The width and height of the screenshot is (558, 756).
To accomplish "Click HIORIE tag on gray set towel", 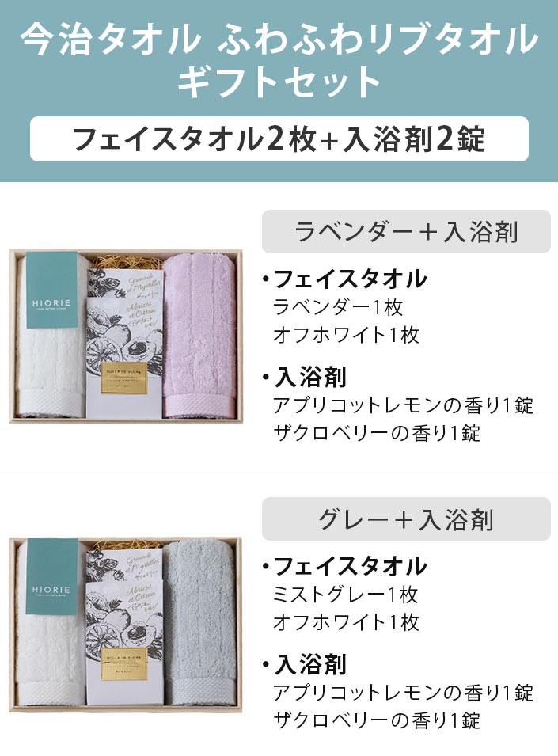I will 51,576.
